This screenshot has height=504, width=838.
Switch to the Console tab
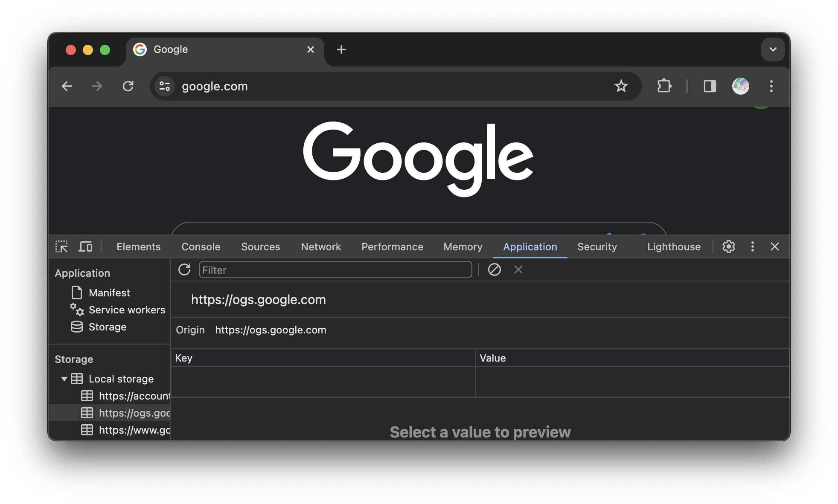pyautogui.click(x=201, y=246)
